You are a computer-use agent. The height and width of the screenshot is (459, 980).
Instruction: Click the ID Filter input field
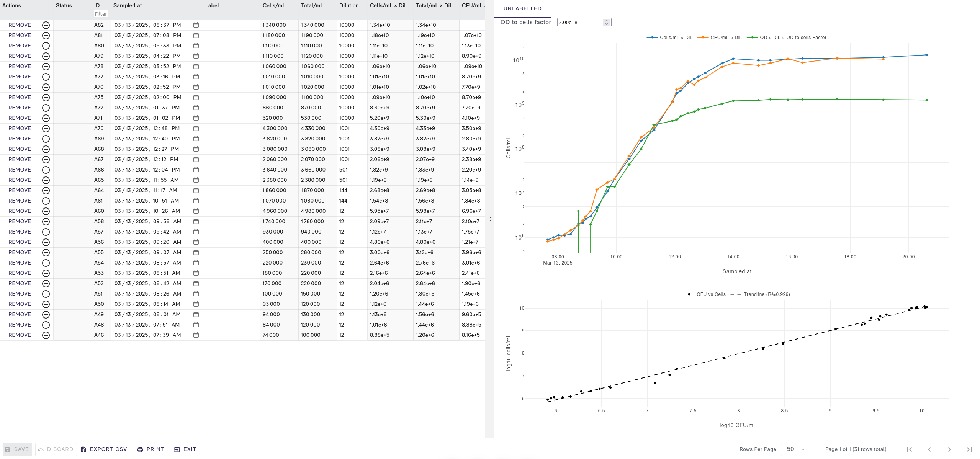click(x=101, y=14)
